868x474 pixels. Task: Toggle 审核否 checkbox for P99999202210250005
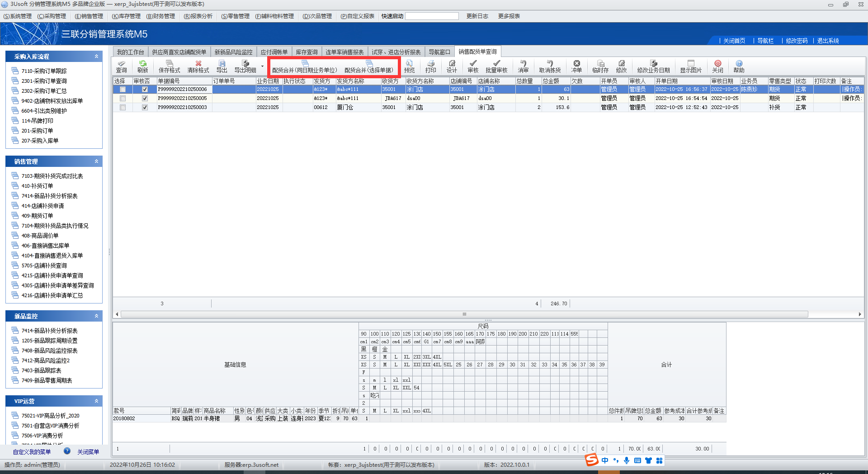[145, 98]
